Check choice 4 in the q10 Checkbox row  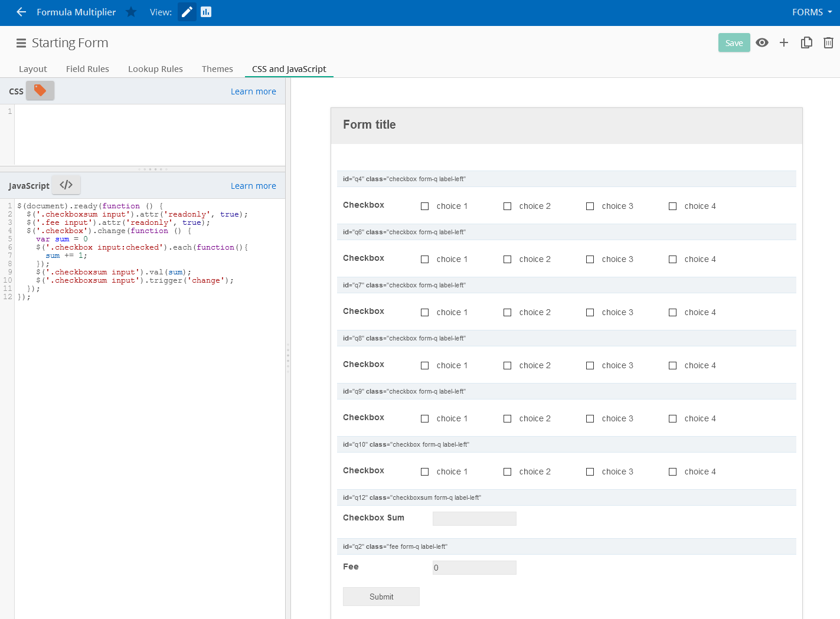coord(672,471)
